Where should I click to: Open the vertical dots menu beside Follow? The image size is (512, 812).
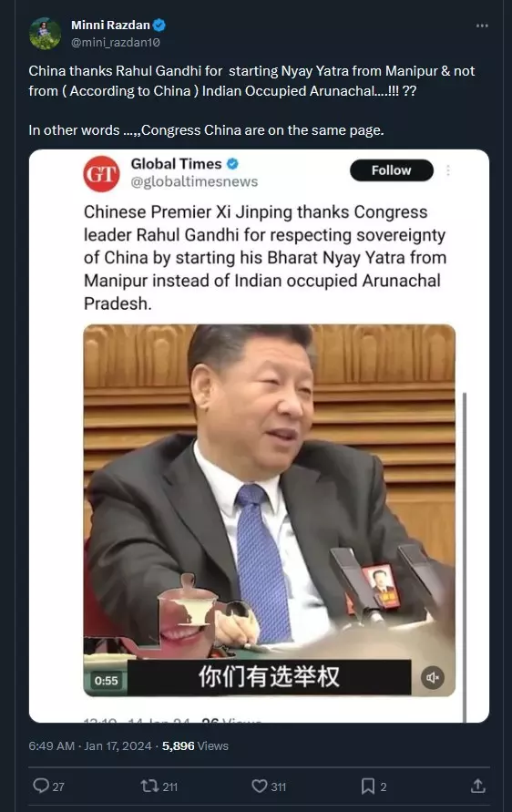pos(448,170)
